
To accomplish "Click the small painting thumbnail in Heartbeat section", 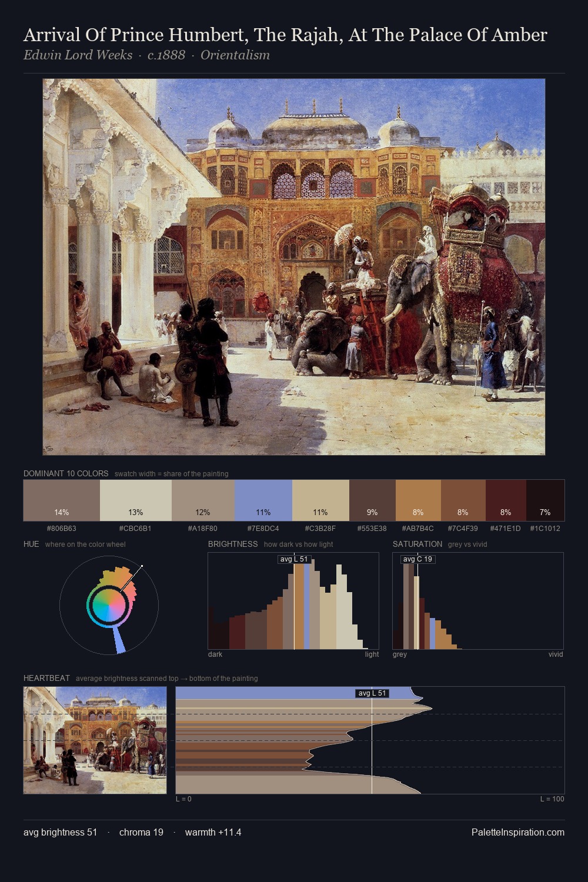I will coord(95,740).
